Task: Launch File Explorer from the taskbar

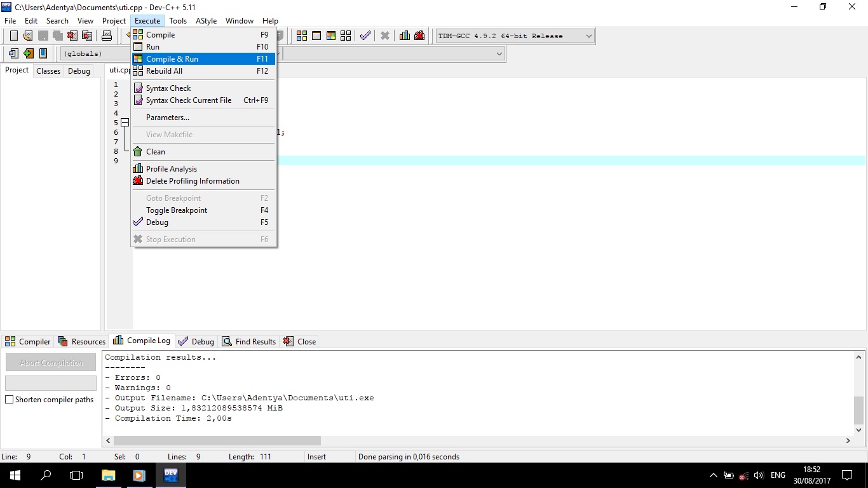Action: coord(108,475)
